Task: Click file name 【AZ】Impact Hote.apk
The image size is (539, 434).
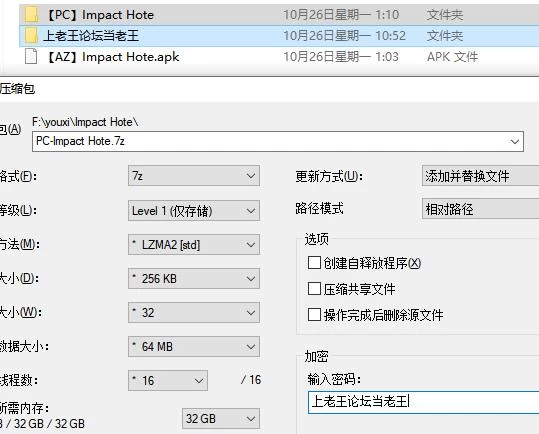Action: [112, 57]
